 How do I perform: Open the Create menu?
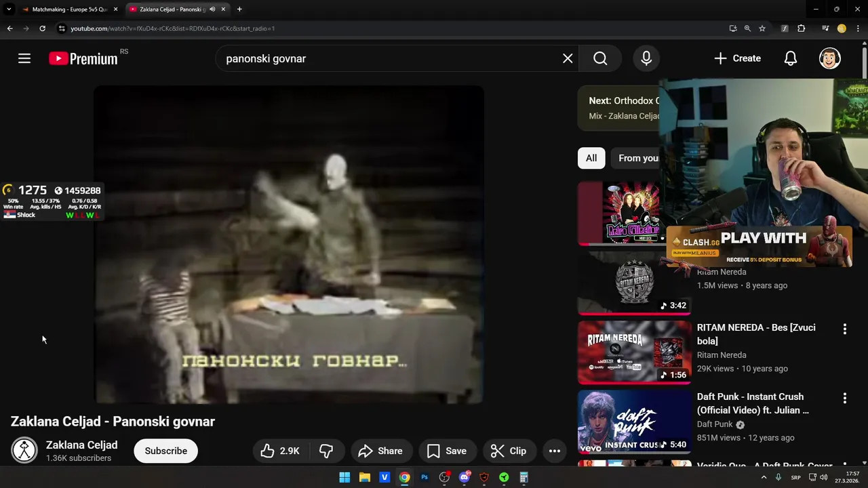coord(738,58)
